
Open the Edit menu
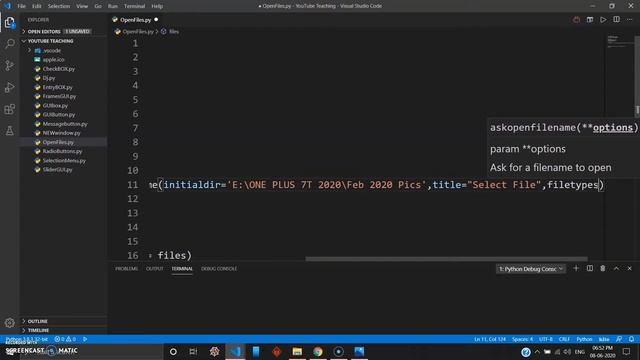click(x=37, y=6)
